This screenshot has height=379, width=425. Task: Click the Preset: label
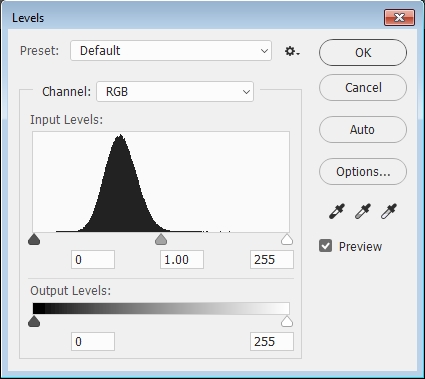[39, 51]
